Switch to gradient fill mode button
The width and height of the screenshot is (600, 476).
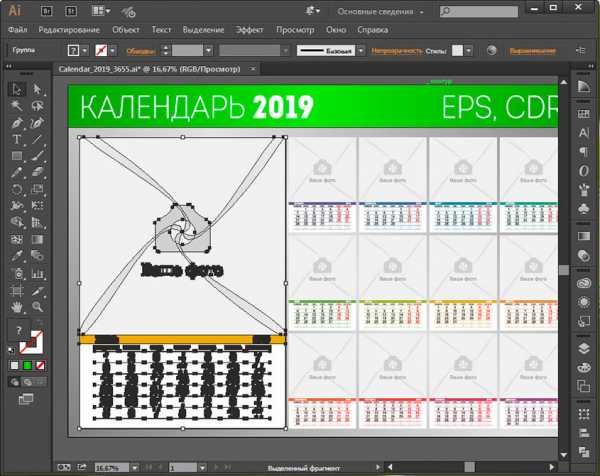[x=27, y=365]
